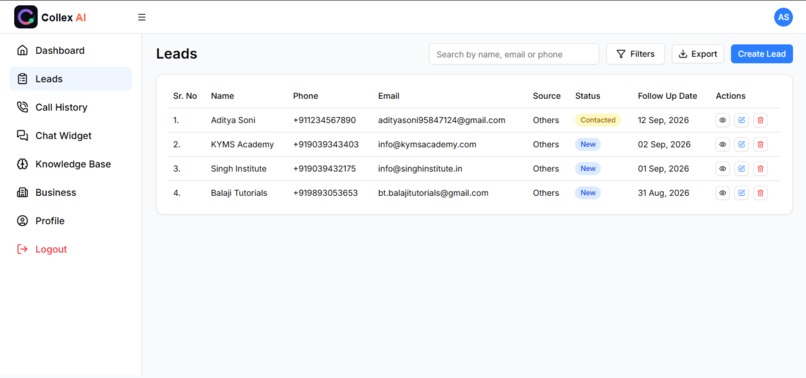Edit the Aditya Soni lead
The width and height of the screenshot is (806, 378).
(x=741, y=120)
